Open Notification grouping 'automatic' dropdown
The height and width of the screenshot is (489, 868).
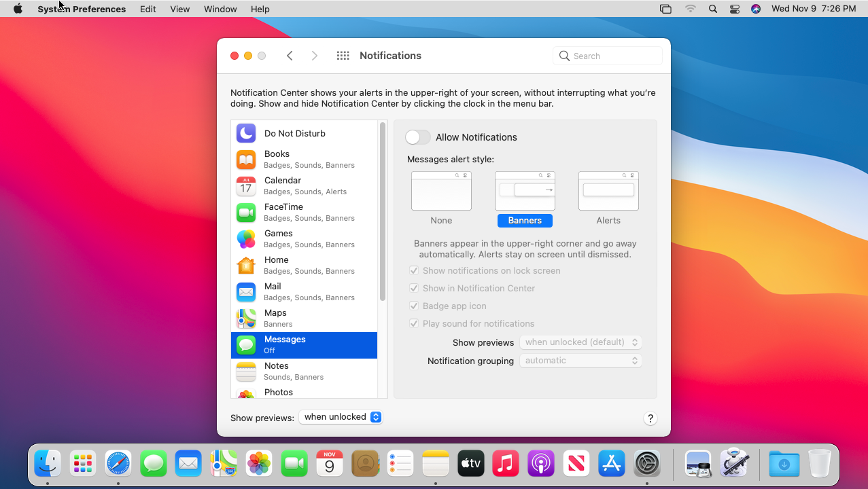pyautogui.click(x=580, y=361)
